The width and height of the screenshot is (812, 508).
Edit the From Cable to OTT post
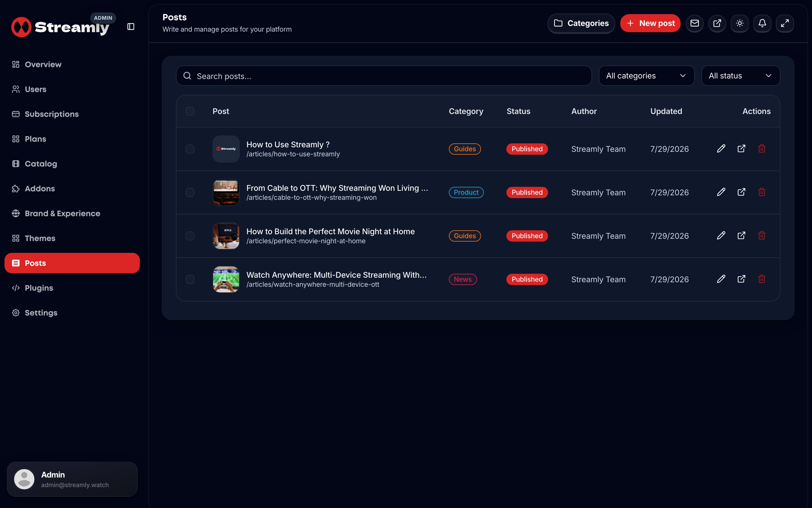pos(721,192)
